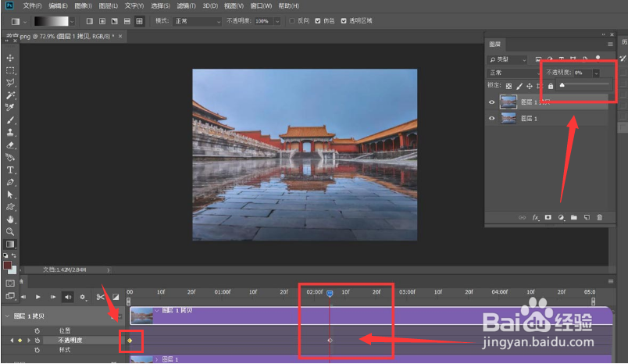The width and height of the screenshot is (628, 364).
Task: Select the Eyedropper tool
Action: pyautogui.click(x=10, y=107)
